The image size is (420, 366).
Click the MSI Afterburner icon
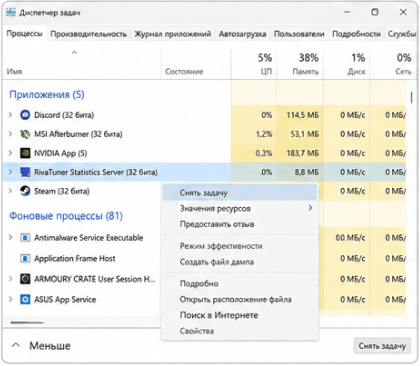25,134
